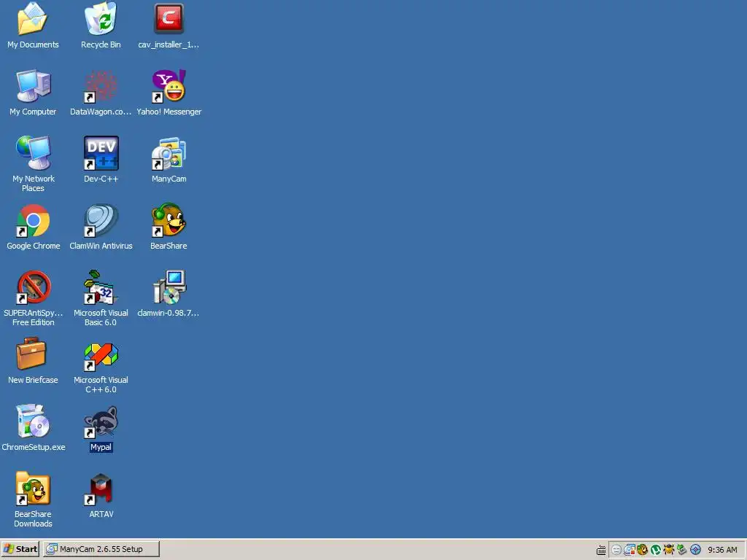Image resolution: width=747 pixels, height=560 pixels.
Task: Select the Microsoft Visual Basic 6.0 icon
Action: coord(101,287)
